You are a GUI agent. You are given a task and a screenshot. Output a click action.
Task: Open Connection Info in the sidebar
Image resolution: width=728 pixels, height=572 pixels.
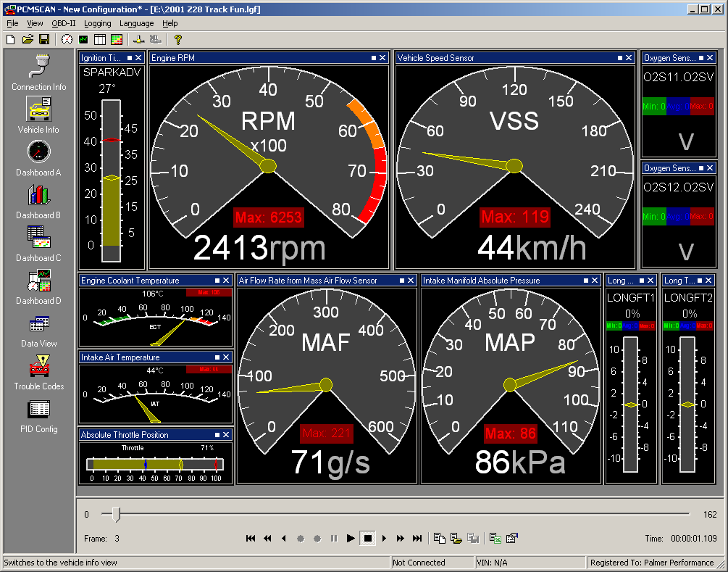38,71
